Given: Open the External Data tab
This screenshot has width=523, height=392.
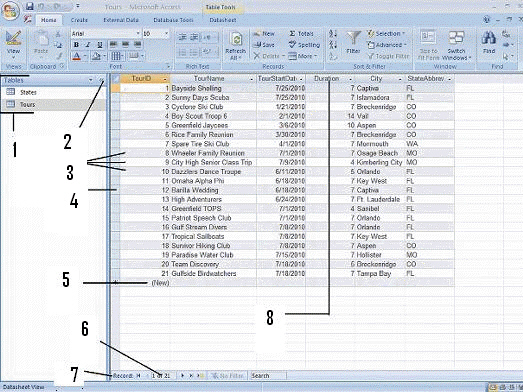Looking at the screenshot, I should (121, 20).
